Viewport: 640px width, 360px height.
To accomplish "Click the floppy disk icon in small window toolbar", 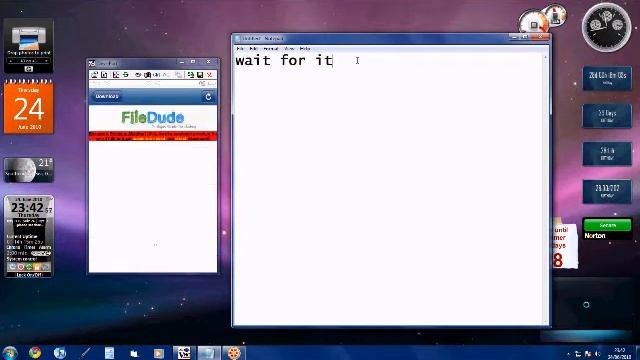I will 200,75.
